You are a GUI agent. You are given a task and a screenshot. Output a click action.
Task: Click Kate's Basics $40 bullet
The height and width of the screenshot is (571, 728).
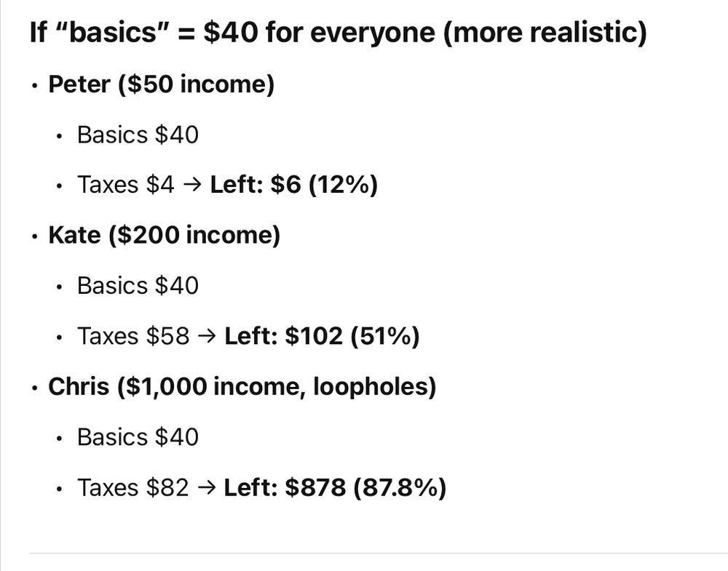[138, 286]
